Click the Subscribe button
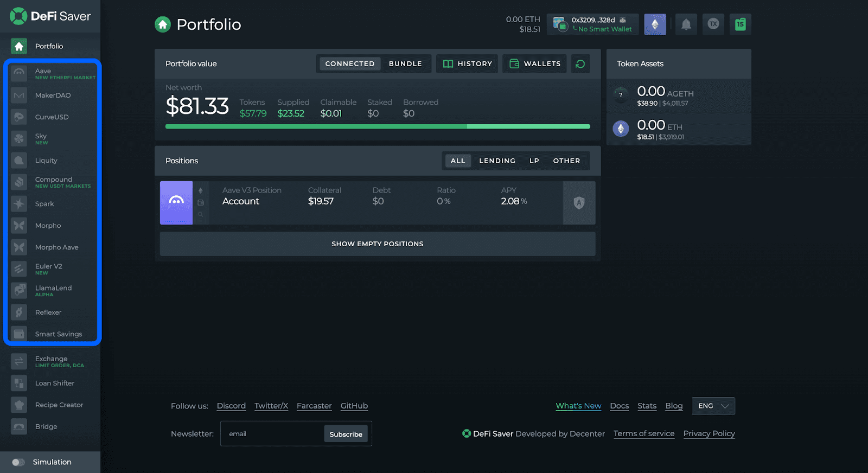 pyautogui.click(x=346, y=434)
